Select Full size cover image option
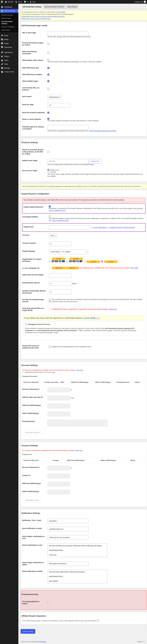The width and height of the screenshot is (147, 644). coord(48,172)
